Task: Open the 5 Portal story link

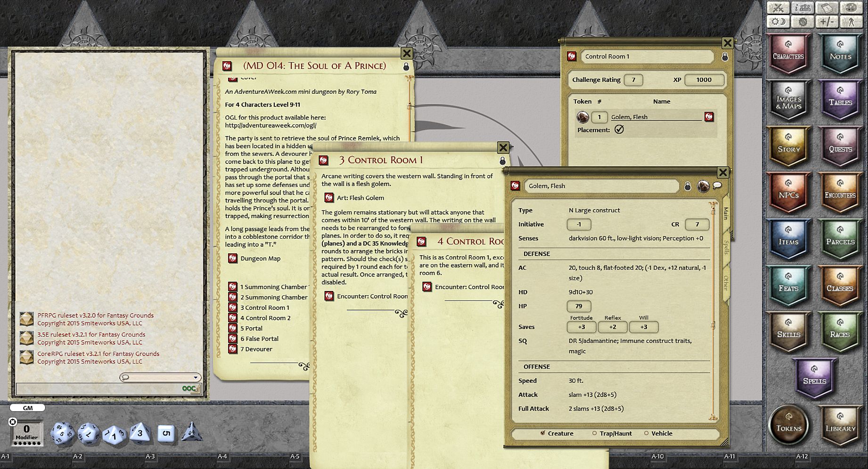Action: click(232, 328)
